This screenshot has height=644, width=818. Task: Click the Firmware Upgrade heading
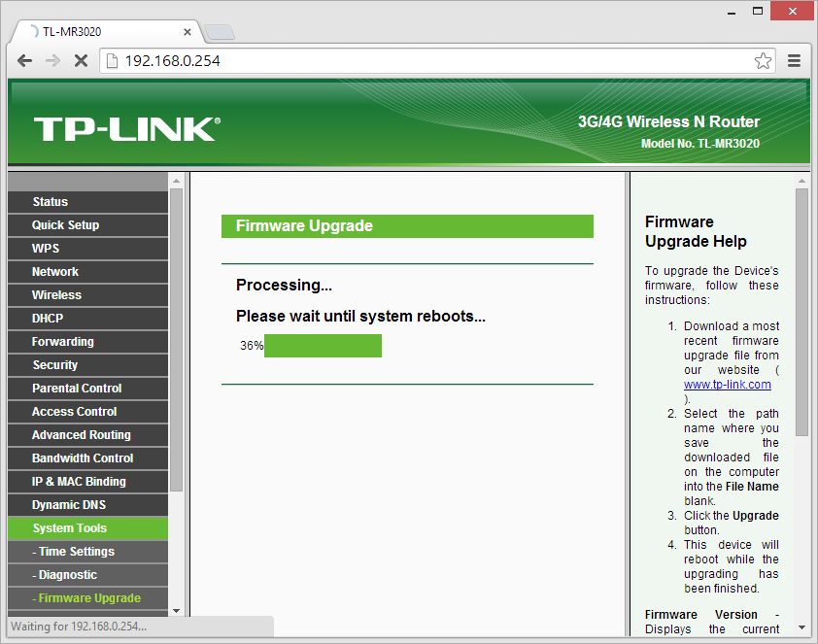point(304,225)
